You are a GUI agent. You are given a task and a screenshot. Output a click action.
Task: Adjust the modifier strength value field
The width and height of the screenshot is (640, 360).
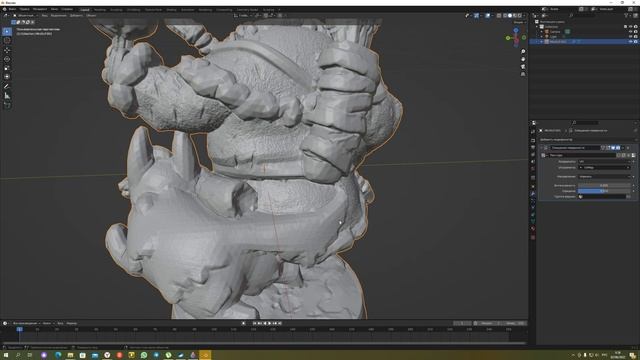(x=604, y=185)
